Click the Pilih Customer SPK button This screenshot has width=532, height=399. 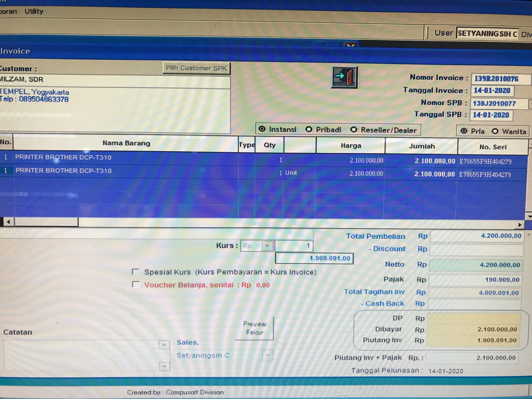pos(196,68)
